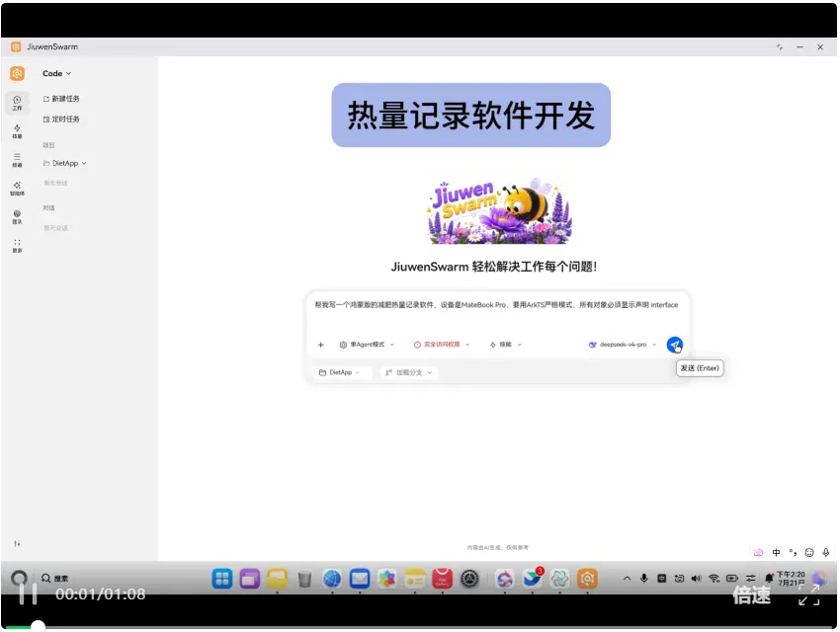840x632 pixels.
Task: Open the blue grid launcher taskbar icon
Action: [222, 579]
